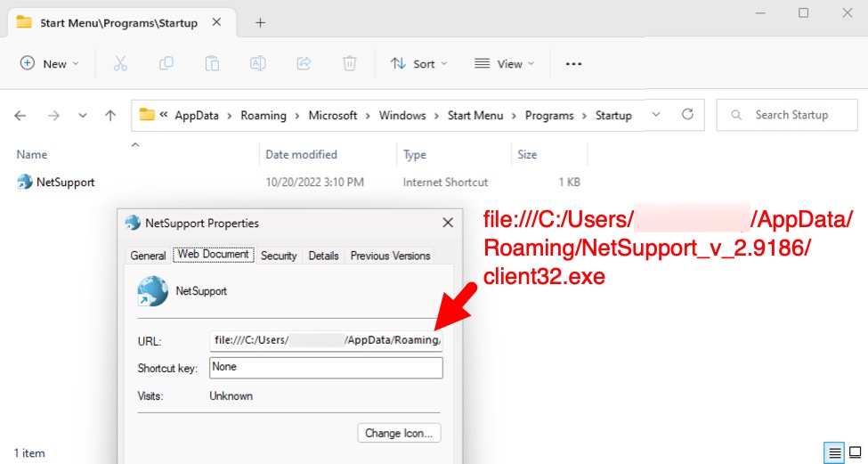Open the Details tab in Properties
Viewport: 868px width, 464px height.
coord(323,256)
